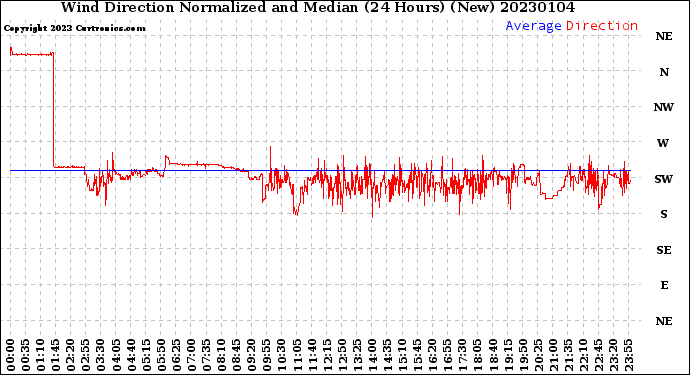Click the 04:40 time label
Screen dimensions: 690x375
pyautogui.click(x=131, y=355)
